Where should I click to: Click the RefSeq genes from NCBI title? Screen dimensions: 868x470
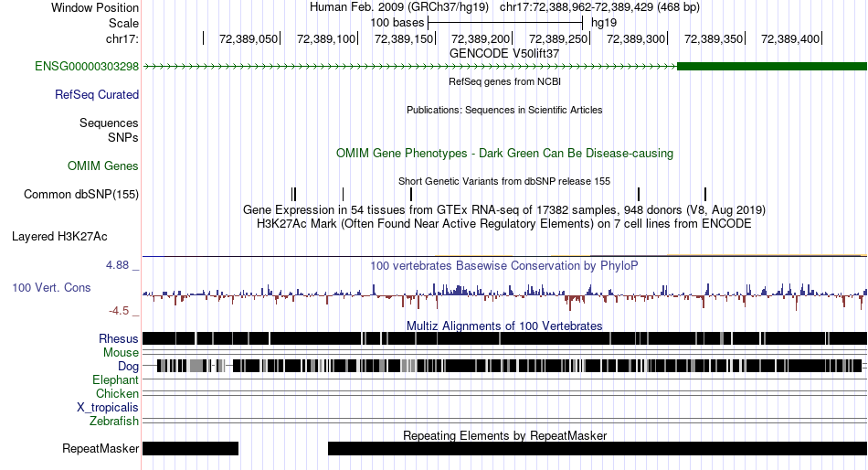(x=504, y=81)
